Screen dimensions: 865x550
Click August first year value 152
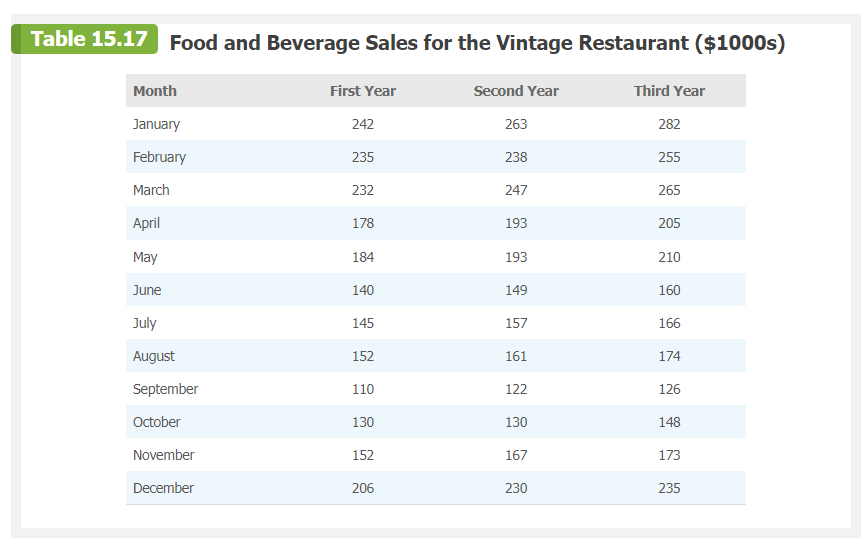pos(363,356)
